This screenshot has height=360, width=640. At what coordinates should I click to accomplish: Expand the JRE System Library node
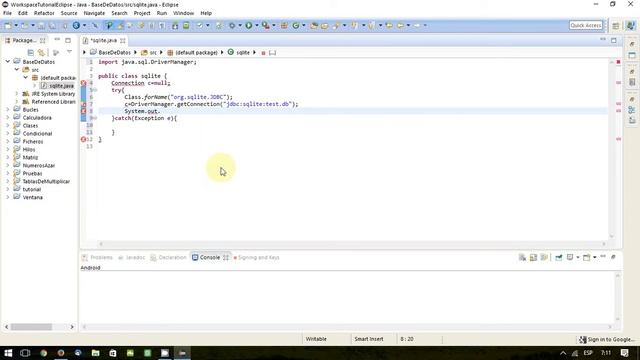tap(17, 93)
